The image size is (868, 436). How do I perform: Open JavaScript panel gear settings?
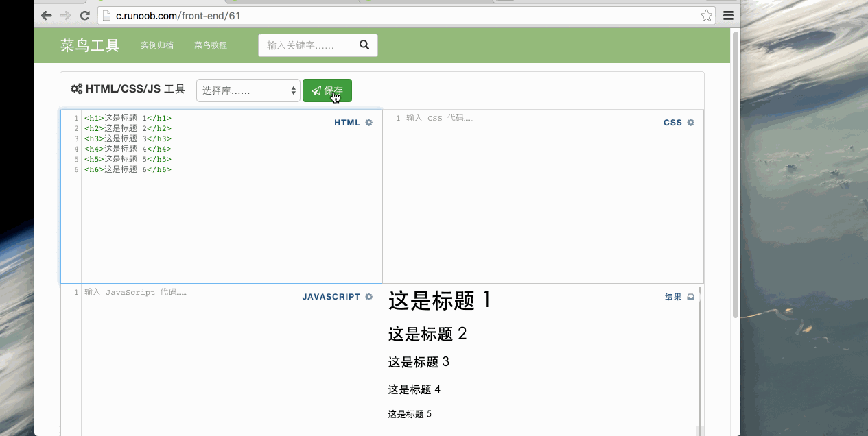tap(369, 297)
